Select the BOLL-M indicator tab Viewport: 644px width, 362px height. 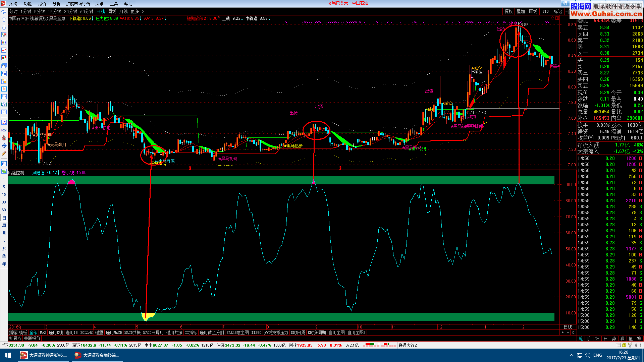coord(86,333)
